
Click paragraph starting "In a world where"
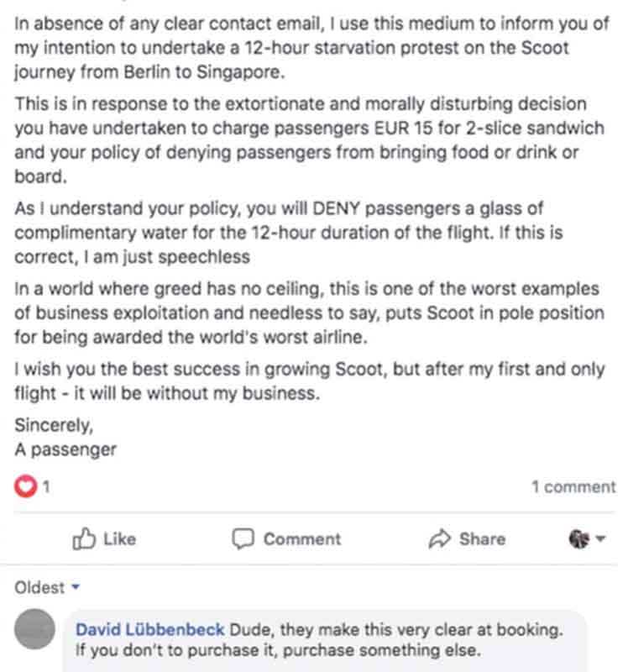(x=309, y=313)
